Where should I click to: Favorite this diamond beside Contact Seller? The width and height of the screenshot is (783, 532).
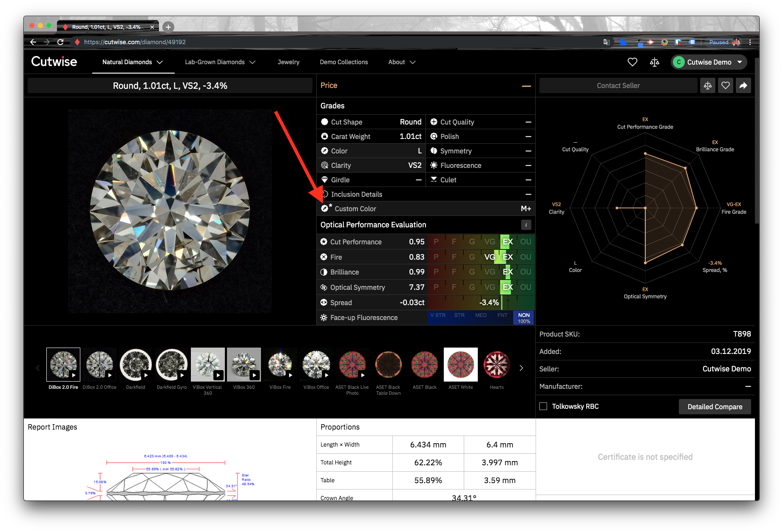click(726, 85)
